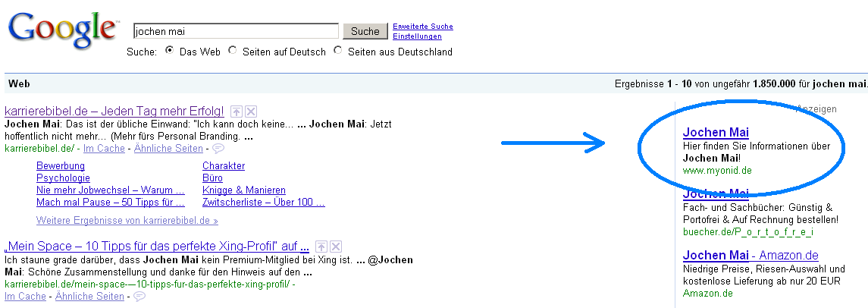Click the Web heading in results bar
Screen dimensions: 868x308
(20, 84)
